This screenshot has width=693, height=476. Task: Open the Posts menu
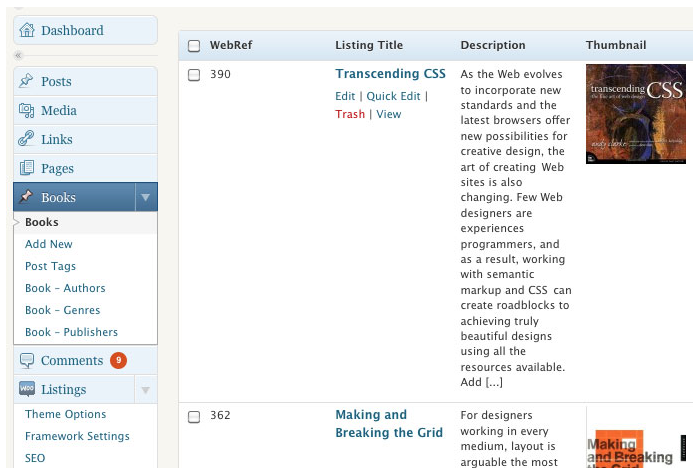point(85,81)
